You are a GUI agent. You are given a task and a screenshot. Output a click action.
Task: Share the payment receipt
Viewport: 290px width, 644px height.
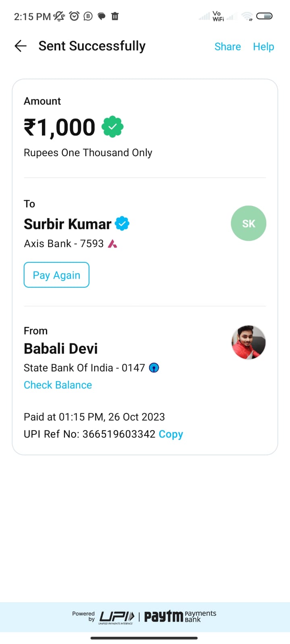click(x=228, y=47)
